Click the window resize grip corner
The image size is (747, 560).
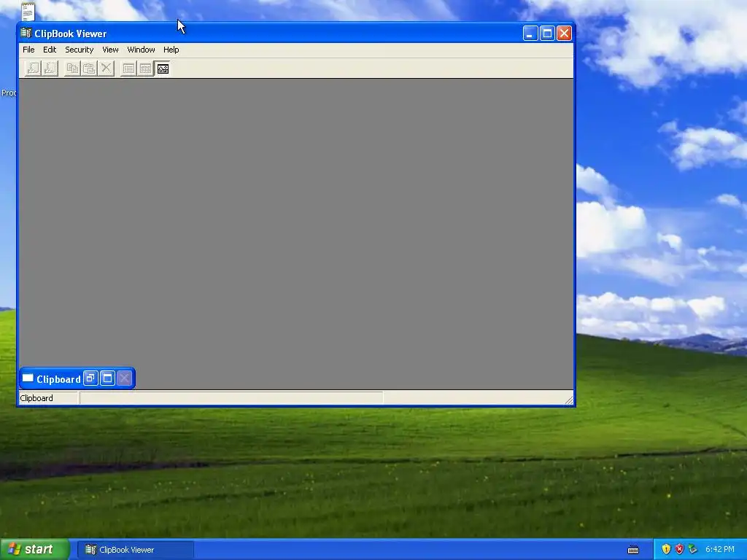tap(569, 400)
